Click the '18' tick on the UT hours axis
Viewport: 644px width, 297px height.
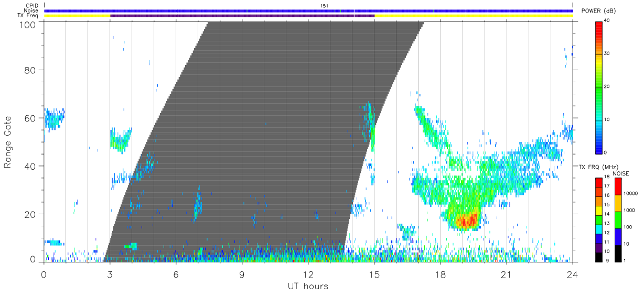441,274
